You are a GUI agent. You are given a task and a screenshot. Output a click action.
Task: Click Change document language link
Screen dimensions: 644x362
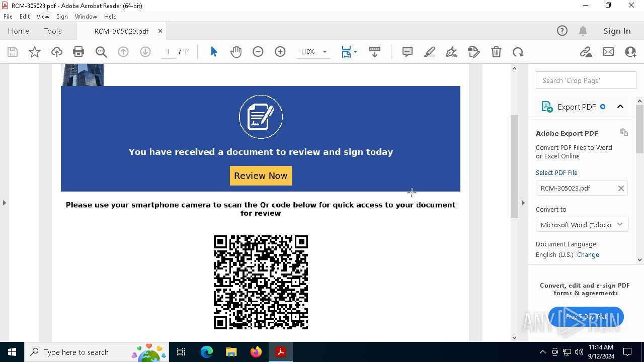(588, 255)
